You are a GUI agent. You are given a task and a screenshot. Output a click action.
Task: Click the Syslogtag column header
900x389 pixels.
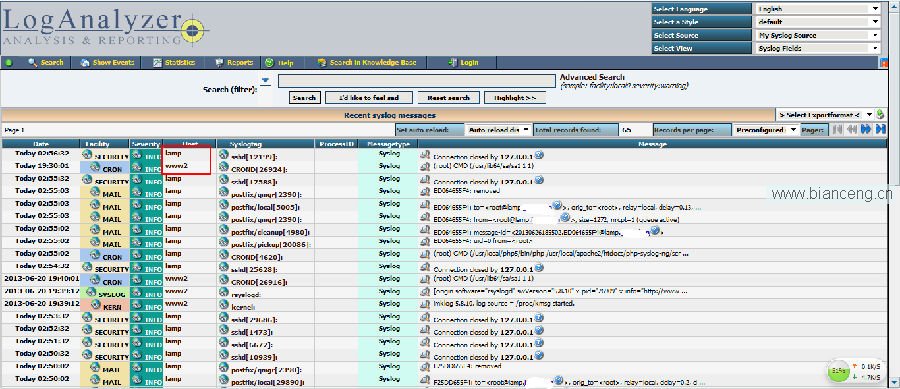click(x=246, y=144)
